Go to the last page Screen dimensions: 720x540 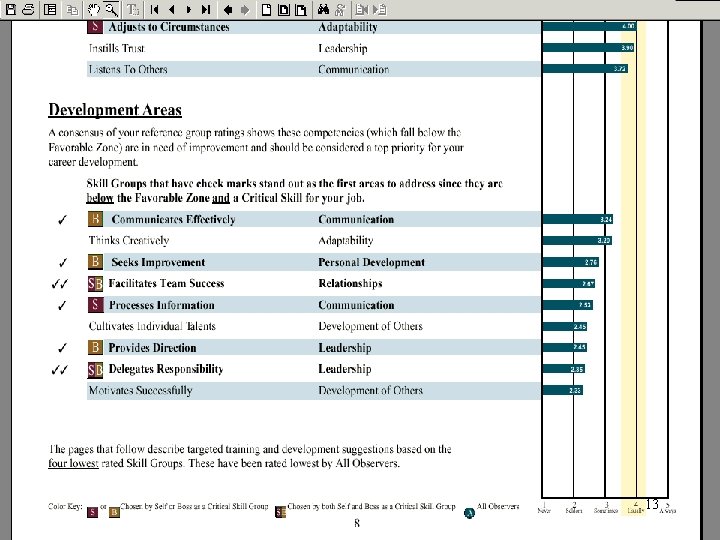[206, 9]
